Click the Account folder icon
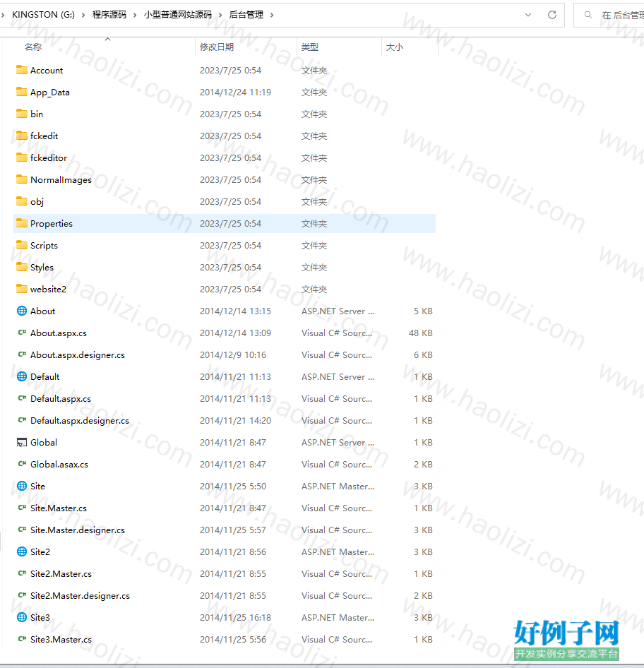This screenshot has height=668, width=644. pos(22,70)
